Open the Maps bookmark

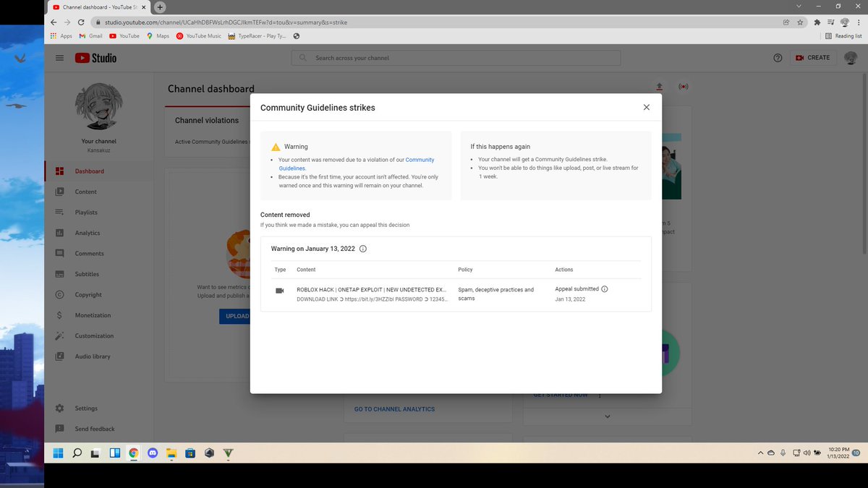coord(158,35)
